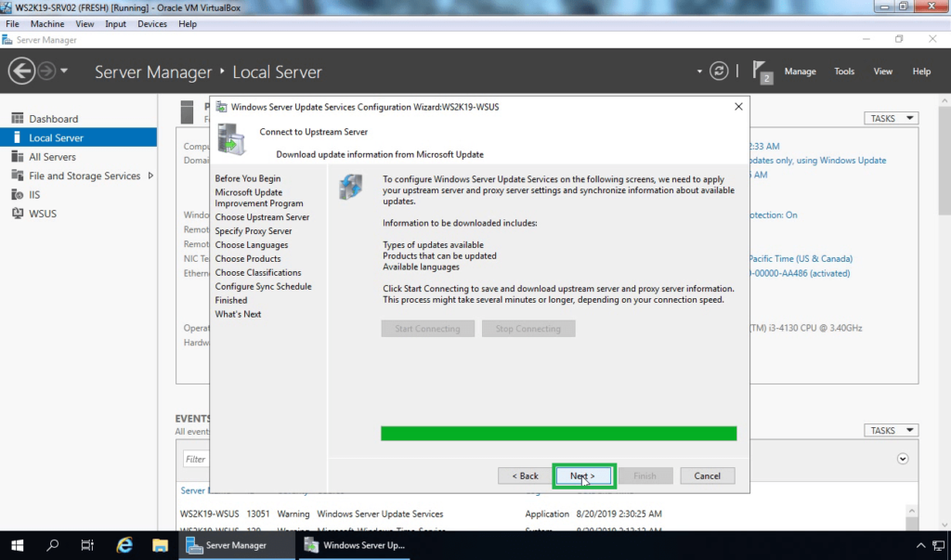The width and height of the screenshot is (951, 560).
Task: Go to Specify Proxy Server step
Action: point(253,230)
